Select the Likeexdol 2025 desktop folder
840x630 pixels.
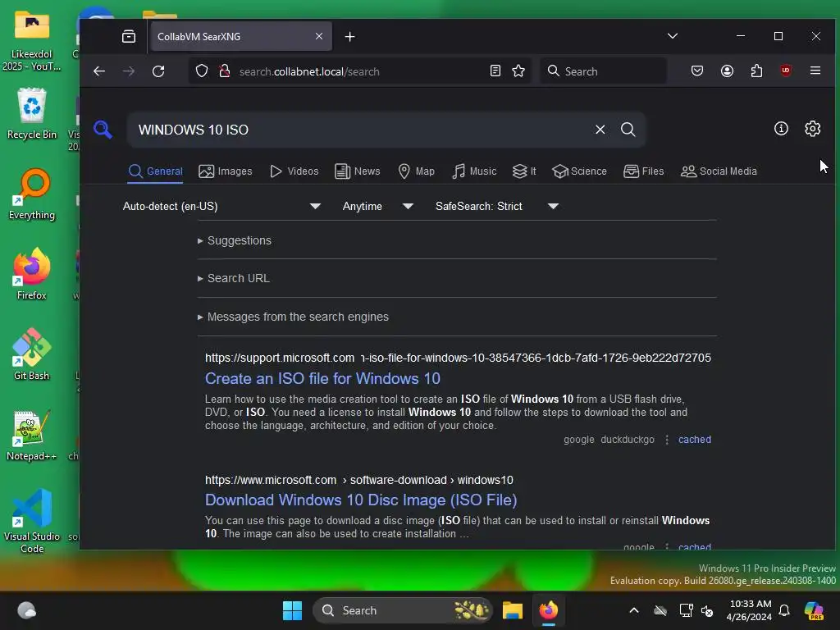click(x=32, y=42)
